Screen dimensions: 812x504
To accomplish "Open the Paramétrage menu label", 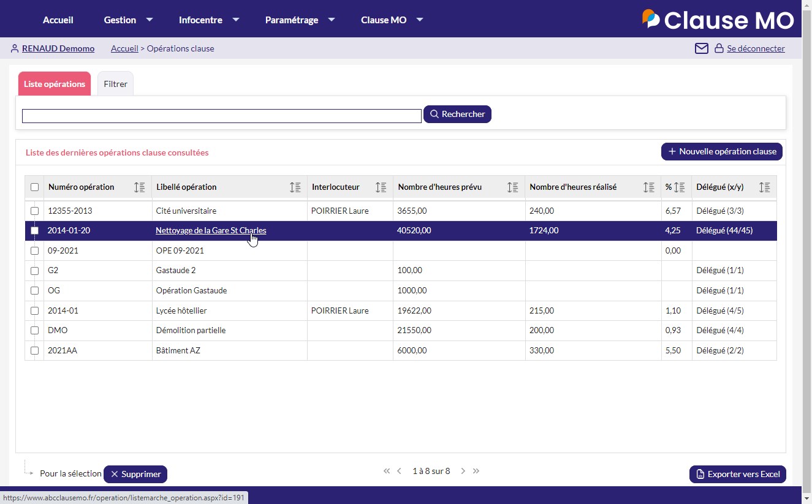I will click(x=292, y=20).
